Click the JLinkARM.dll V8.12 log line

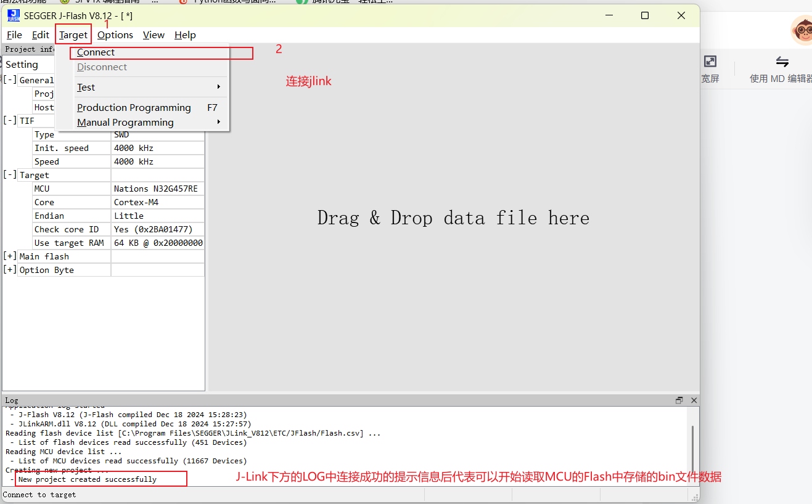(x=135, y=424)
